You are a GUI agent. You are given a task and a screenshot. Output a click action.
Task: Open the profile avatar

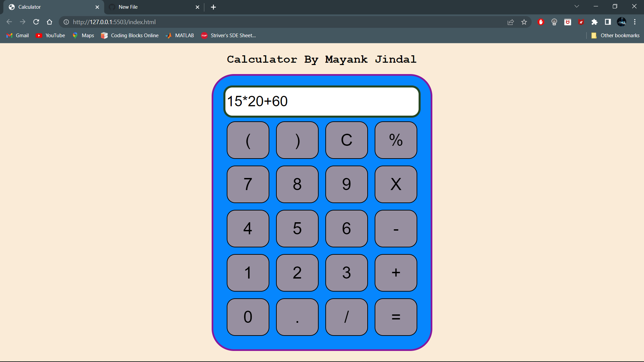coord(622,22)
